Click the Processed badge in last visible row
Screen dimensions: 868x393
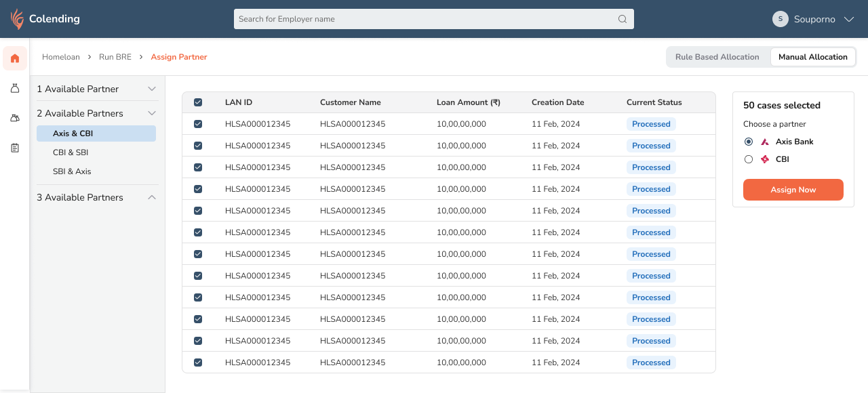(651, 363)
